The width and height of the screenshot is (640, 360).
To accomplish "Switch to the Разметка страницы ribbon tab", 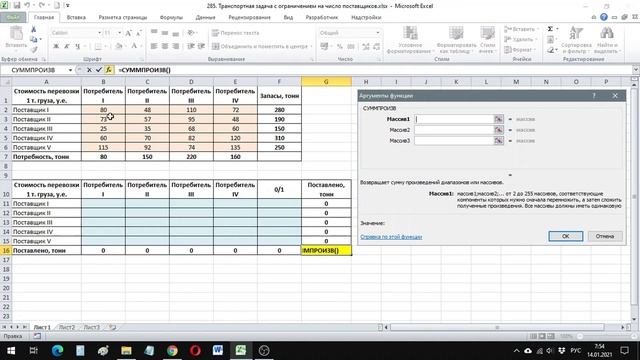I will coord(122,17).
